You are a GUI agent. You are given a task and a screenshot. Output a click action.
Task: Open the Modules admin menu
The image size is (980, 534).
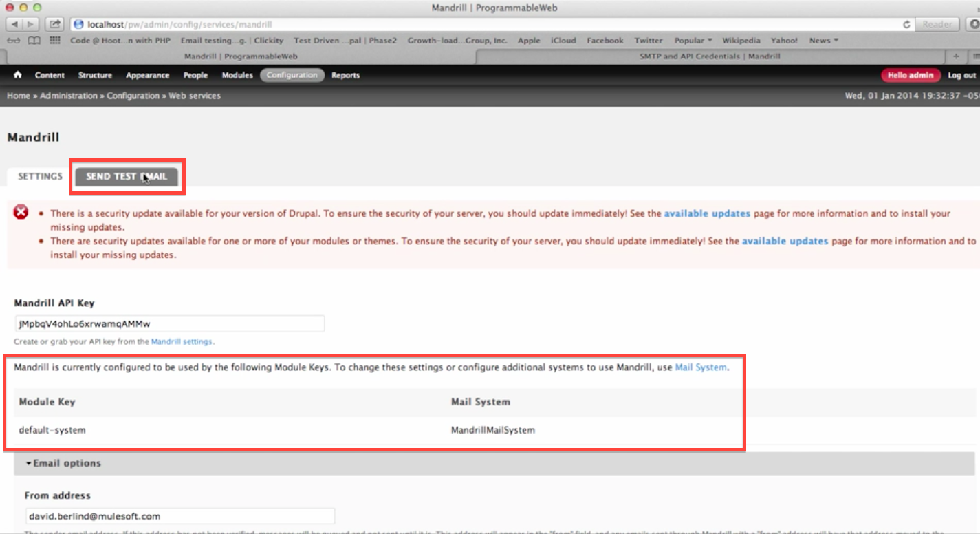(237, 75)
